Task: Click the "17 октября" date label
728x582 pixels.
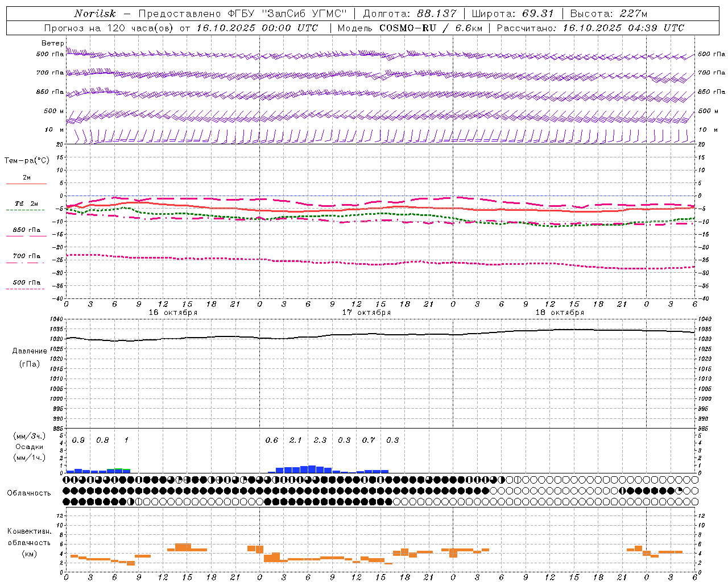Action: [x=366, y=313]
